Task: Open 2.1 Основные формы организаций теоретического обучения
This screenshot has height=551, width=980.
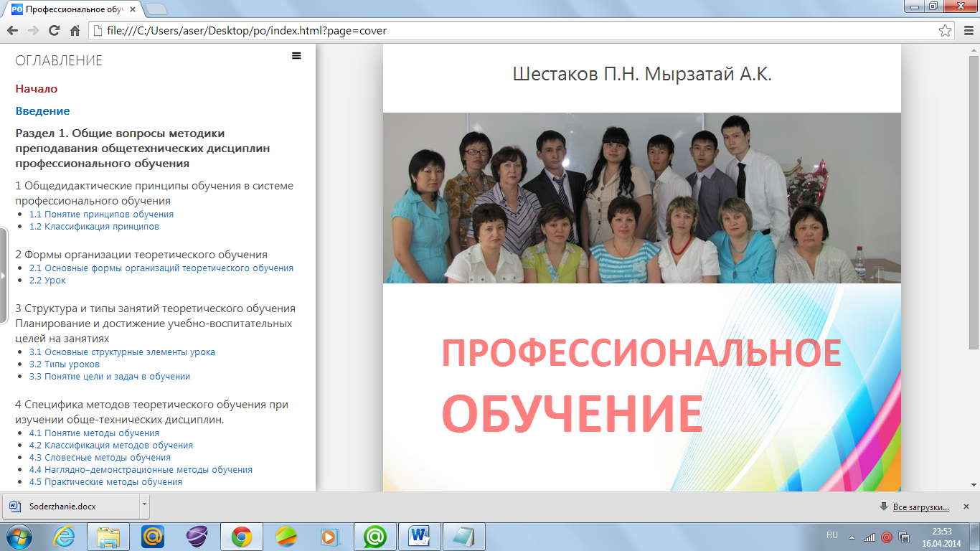Action: (161, 268)
